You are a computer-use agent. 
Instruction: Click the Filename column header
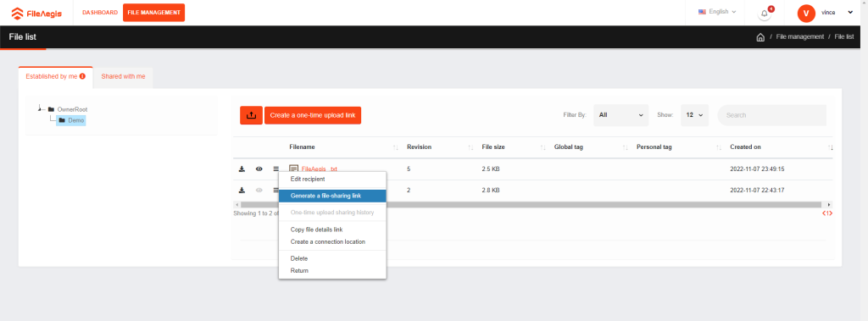(303, 147)
